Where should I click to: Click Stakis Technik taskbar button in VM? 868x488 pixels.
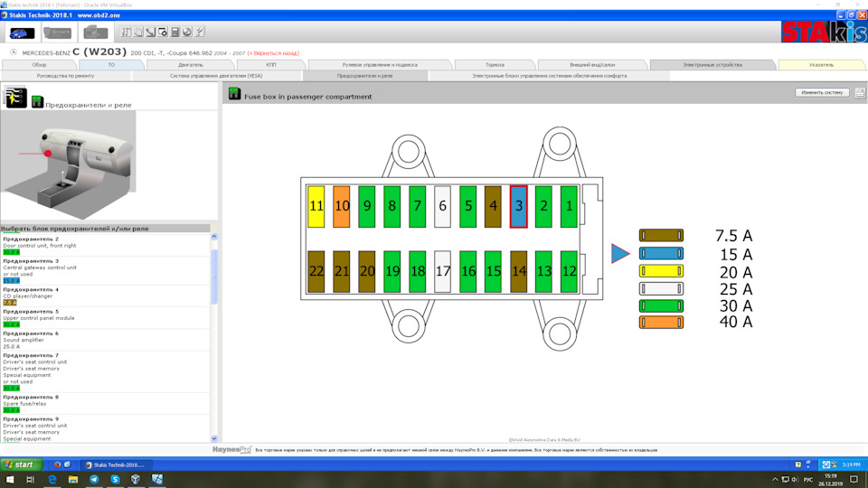(x=117, y=465)
